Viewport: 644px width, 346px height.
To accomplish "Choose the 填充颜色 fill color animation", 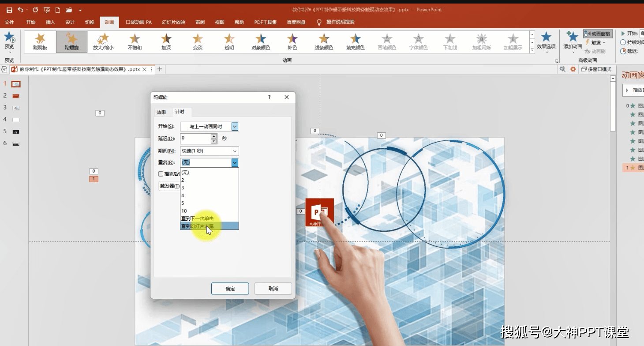I will coord(356,42).
